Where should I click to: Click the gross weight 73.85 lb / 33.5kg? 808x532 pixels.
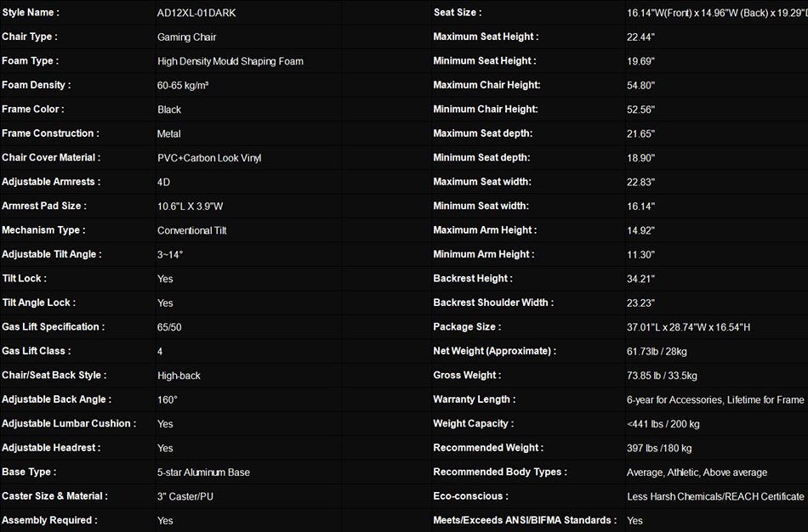[662, 376]
